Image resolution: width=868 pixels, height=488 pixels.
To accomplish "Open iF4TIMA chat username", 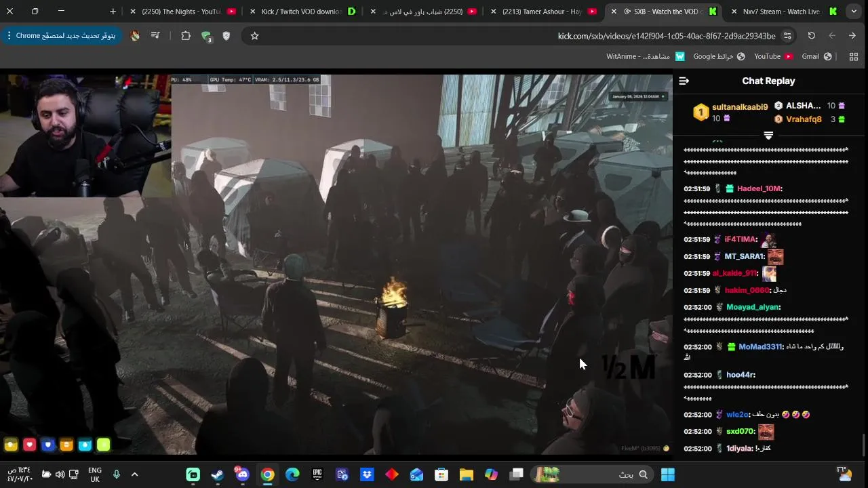I will tap(740, 240).
